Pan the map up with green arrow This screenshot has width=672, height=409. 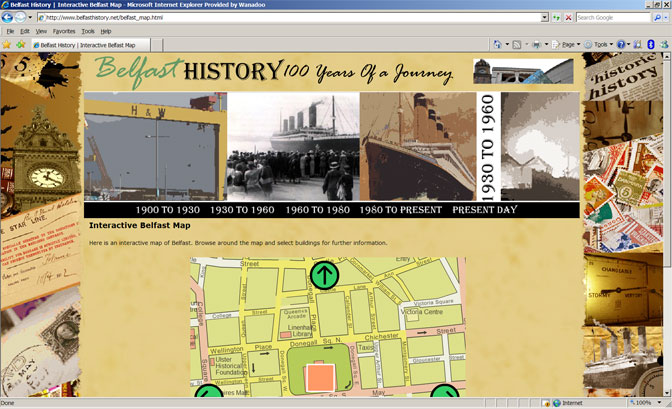pos(324,275)
